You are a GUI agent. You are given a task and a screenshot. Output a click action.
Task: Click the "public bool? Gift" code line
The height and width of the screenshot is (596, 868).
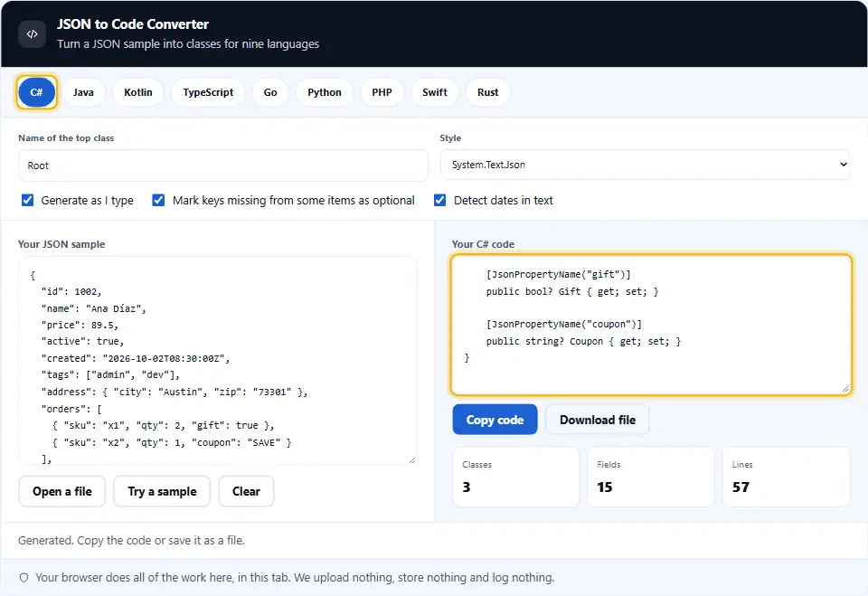[572, 291]
